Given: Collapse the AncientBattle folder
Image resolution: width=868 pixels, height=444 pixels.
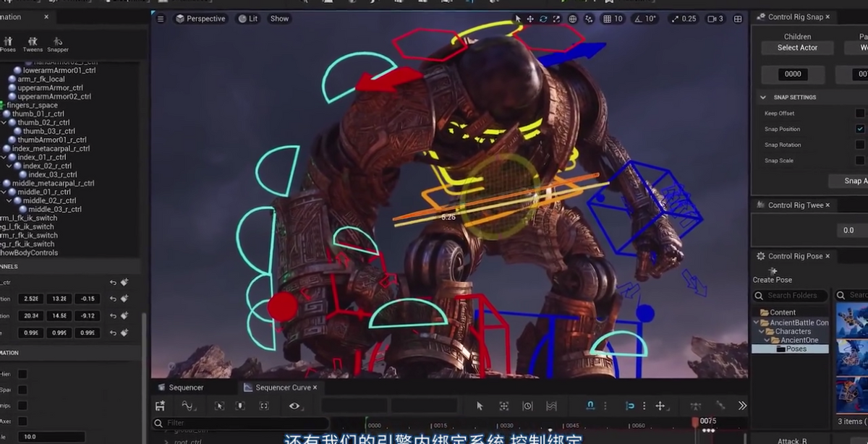Looking at the screenshot, I should coord(756,323).
